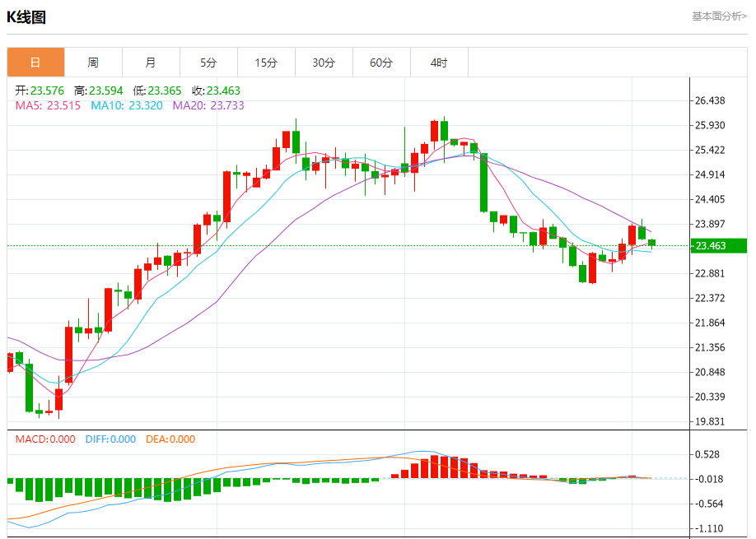Switch to the 月 monthly tab
The width and height of the screenshot is (756, 539).
(x=151, y=63)
